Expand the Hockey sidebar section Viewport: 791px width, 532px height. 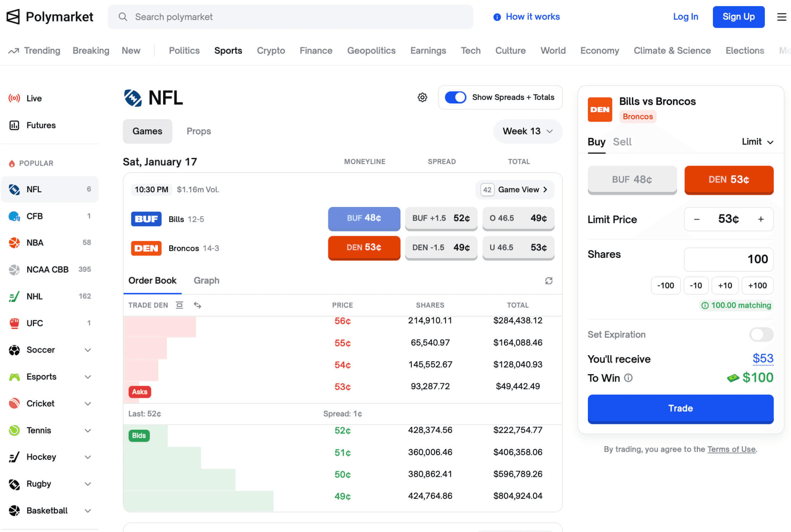[x=88, y=457]
